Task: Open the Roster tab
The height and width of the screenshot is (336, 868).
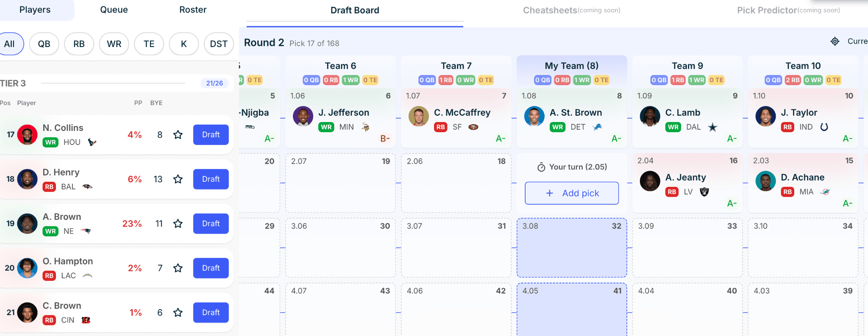Action: (193, 10)
